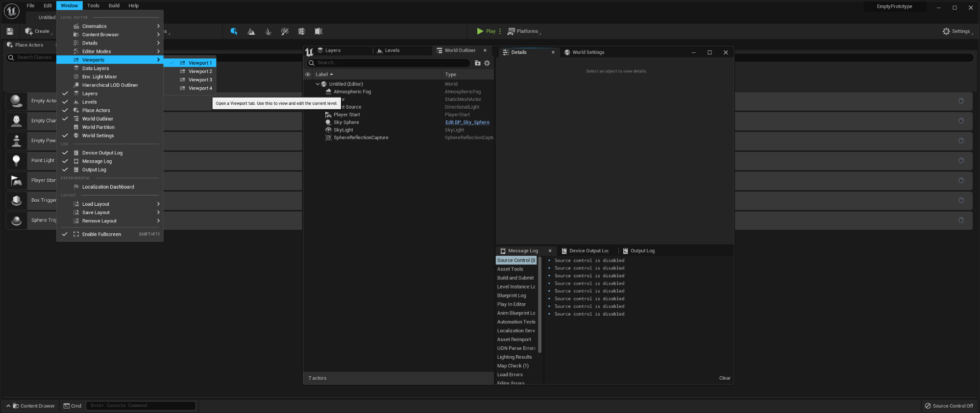Switch to Landscape mode icon
This screenshot has width=980, height=413.
coord(251,31)
